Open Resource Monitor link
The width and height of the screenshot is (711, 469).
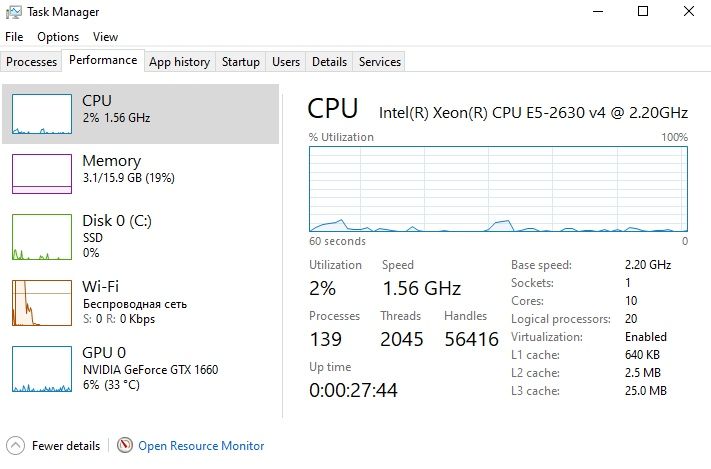click(x=201, y=446)
